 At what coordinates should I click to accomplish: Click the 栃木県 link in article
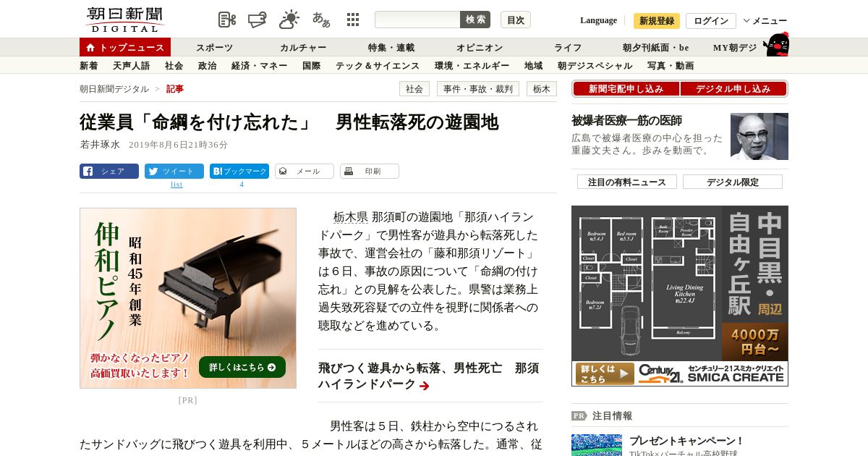click(350, 217)
